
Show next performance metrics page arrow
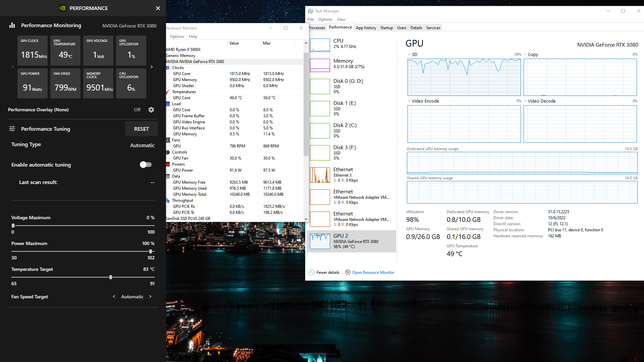(152, 67)
